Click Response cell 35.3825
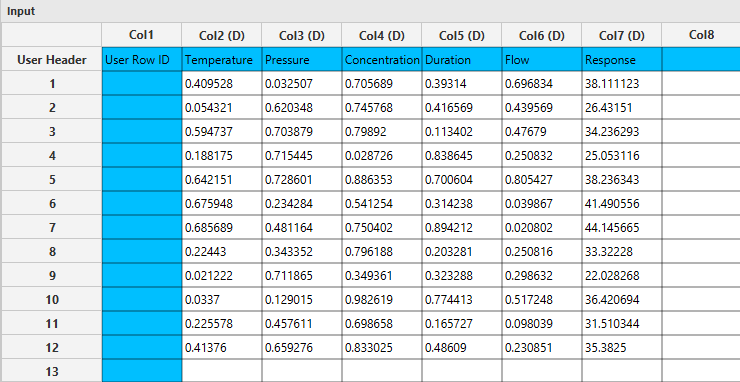The height and width of the screenshot is (382, 740). pyautogui.click(x=622, y=348)
